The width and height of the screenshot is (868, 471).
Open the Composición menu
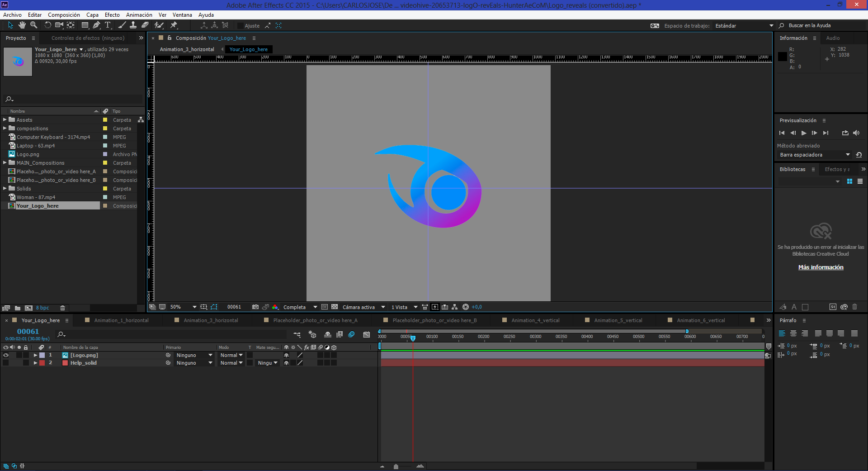pos(64,15)
